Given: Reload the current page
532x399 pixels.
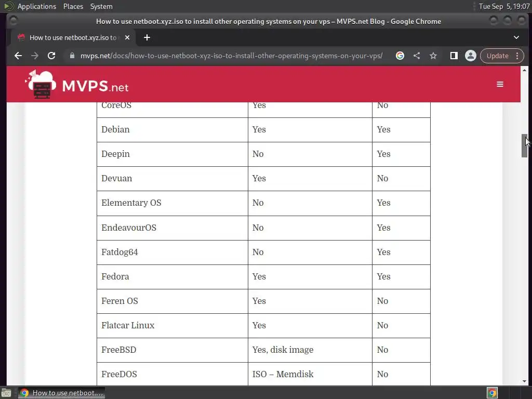Looking at the screenshot, I should click(51, 56).
